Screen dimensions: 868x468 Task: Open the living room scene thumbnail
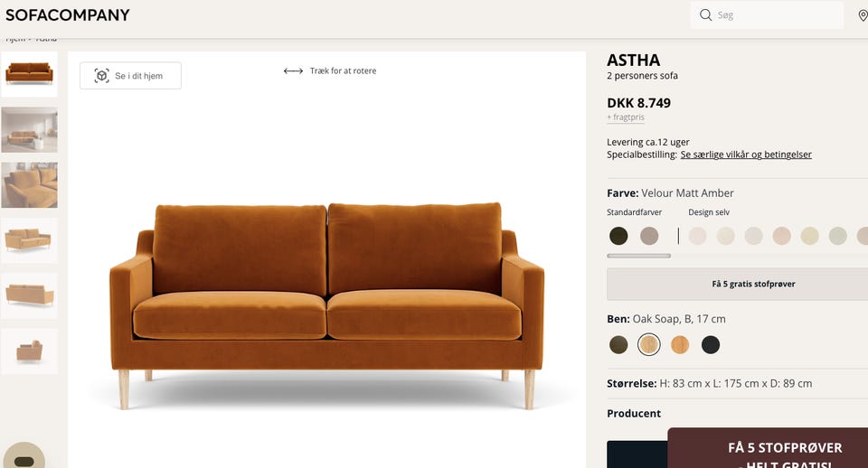click(29, 130)
